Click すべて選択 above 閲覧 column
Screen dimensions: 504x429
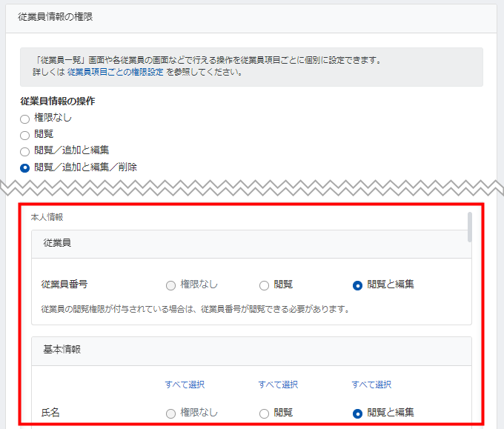pos(278,385)
